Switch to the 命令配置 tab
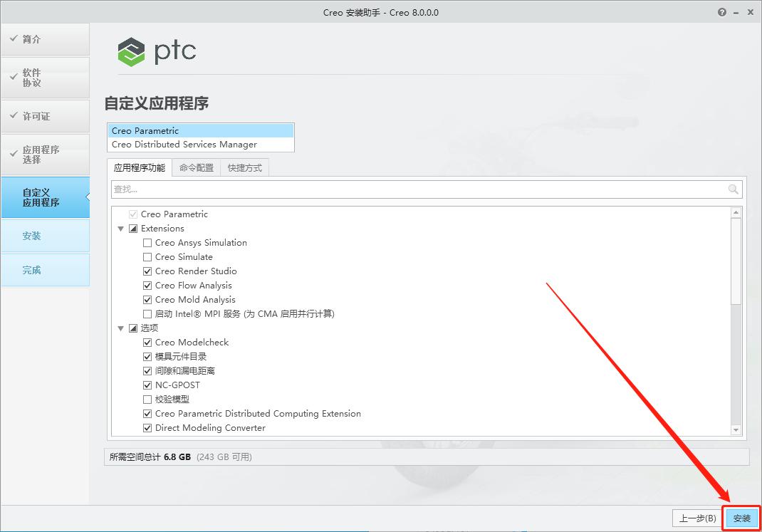This screenshot has height=532, width=762. point(196,168)
